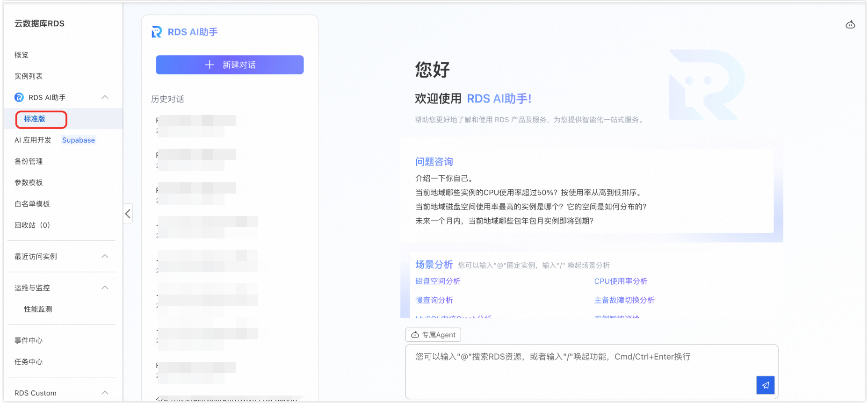Click the 问题咨询 heading
Viewport: 868px width, 403px height.
click(434, 162)
